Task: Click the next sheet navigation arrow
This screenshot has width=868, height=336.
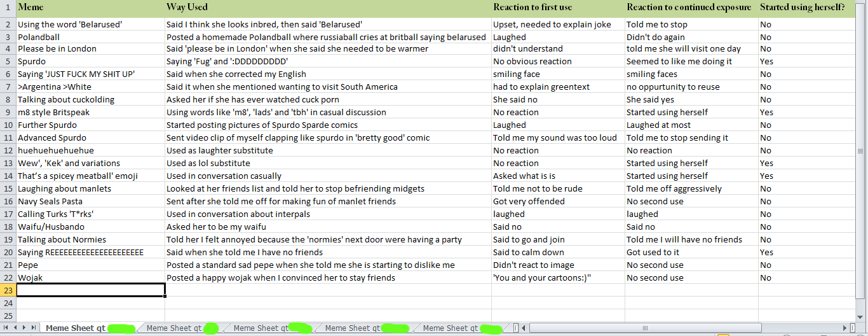Action: click(x=25, y=328)
